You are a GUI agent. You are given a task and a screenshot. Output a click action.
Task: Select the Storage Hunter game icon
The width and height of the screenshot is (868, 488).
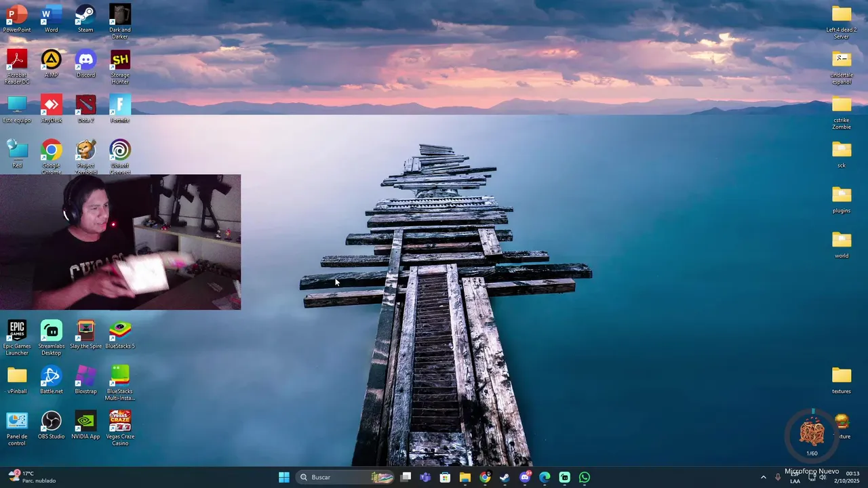coord(120,66)
